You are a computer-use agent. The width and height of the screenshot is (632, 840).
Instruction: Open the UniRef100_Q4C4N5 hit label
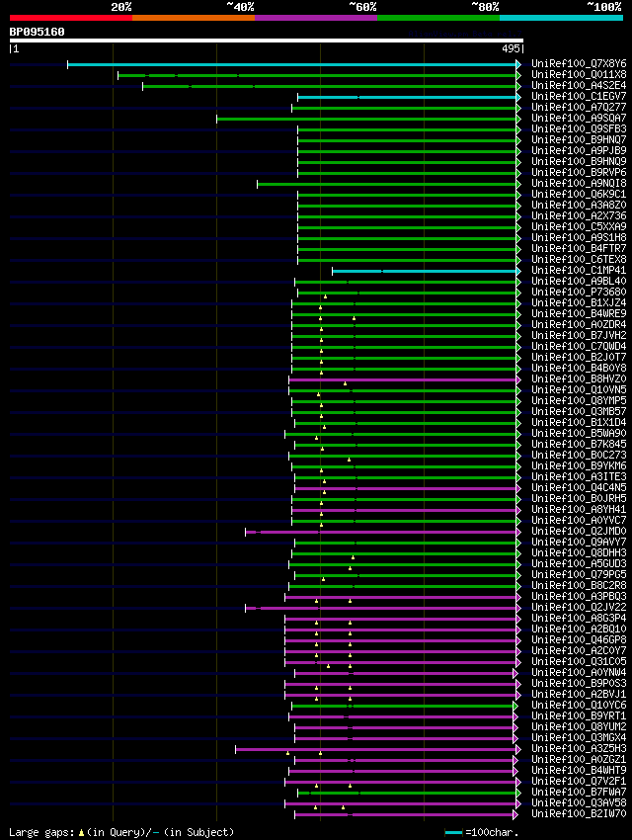(x=579, y=487)
